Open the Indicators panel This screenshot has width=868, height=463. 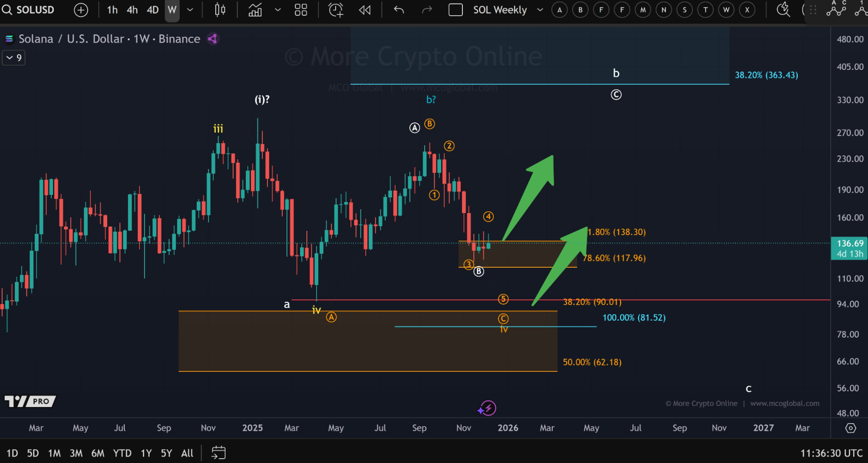tap(255, 10)
